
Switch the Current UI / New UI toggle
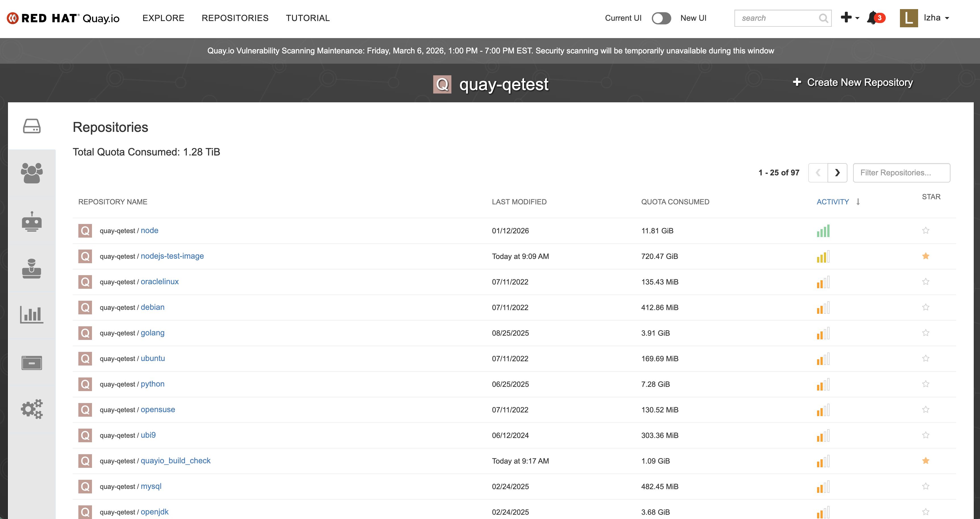point(661,18)
